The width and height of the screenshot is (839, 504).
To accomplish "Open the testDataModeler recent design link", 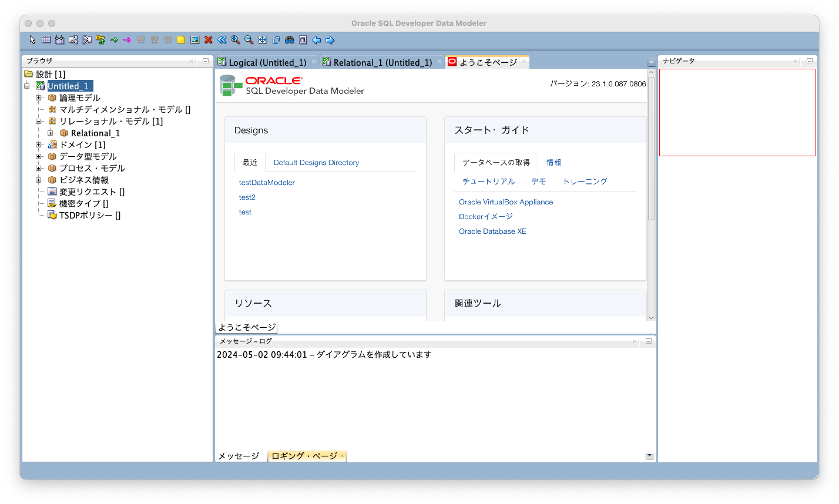I will pyautogui.click(x=266, y=183).
